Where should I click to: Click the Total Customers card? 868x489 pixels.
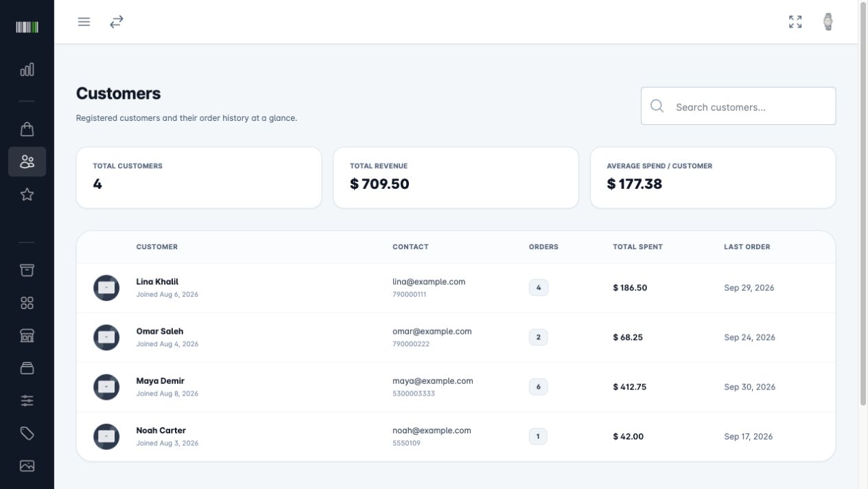[x=199, y=177]
